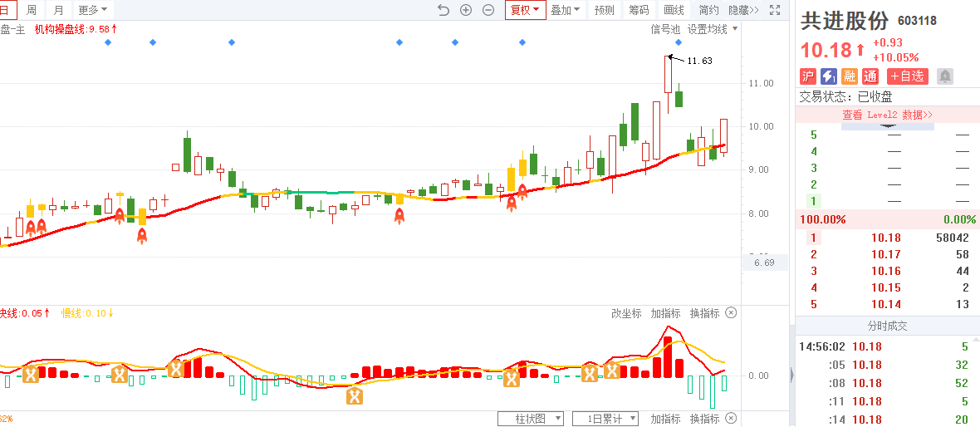Click 换指标 in the bottom panel
980x427 pixels.
[704, 419]
